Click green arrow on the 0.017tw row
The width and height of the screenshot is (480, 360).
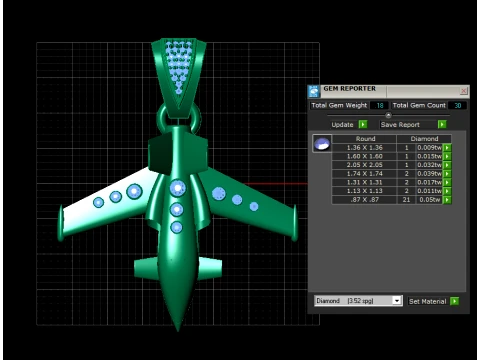[x=447, y=182]
